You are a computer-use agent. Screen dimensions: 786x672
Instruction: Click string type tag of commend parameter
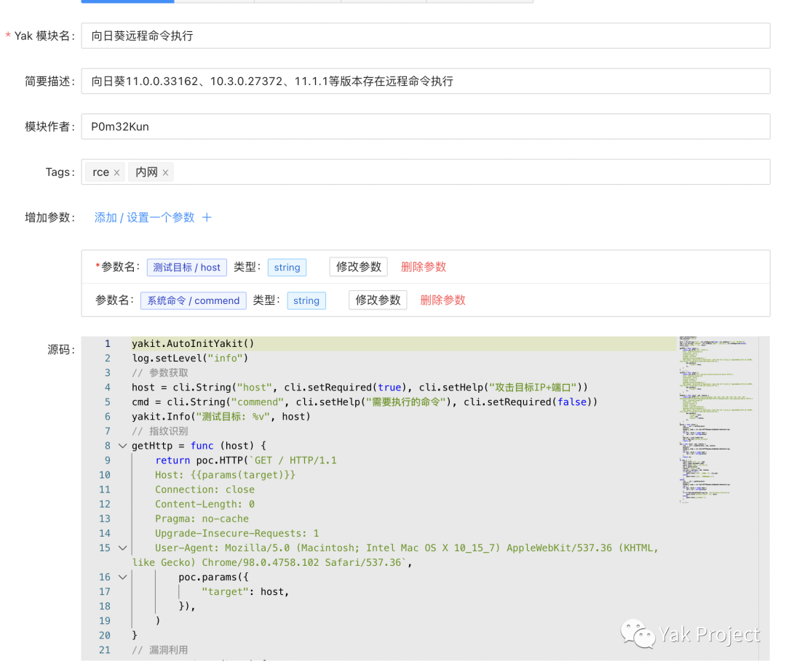(x=306, y=300)
